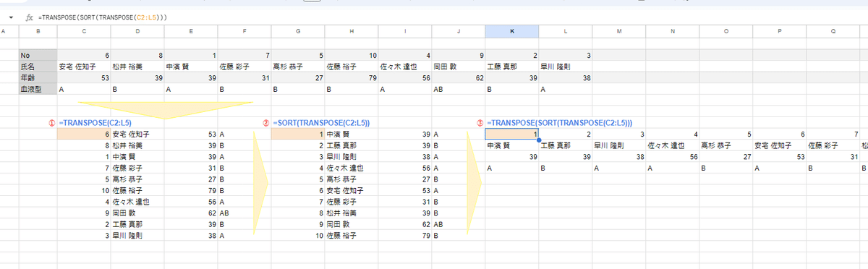Select orange cell 6 under the =TRANSPOSE formula

[x=84, y=134]
